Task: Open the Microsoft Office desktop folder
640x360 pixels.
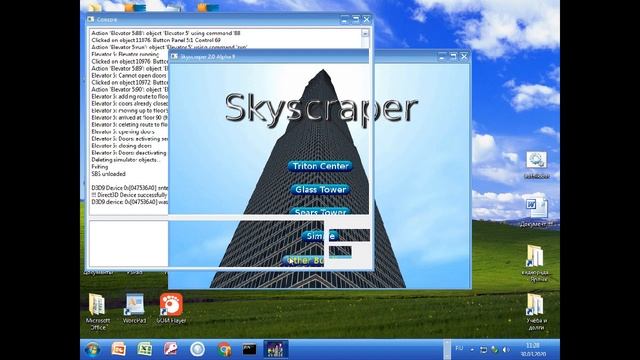Action: click(x=97, y=312)
